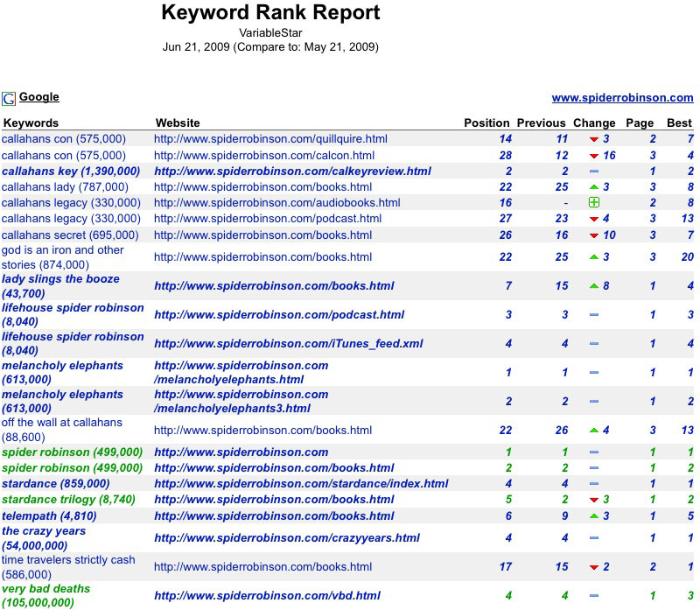Click the Change column header

594,123
